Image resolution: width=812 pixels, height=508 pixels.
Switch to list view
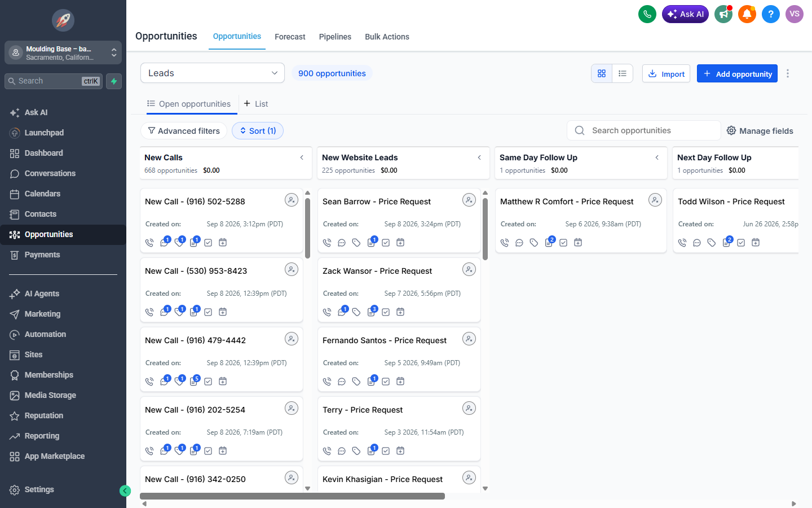click(x=623, y=73)
